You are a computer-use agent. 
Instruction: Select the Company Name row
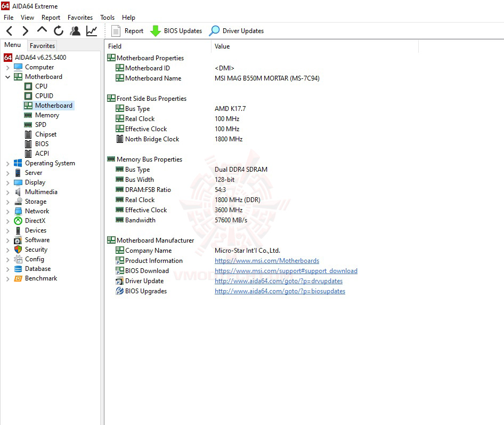click(198, 251)
